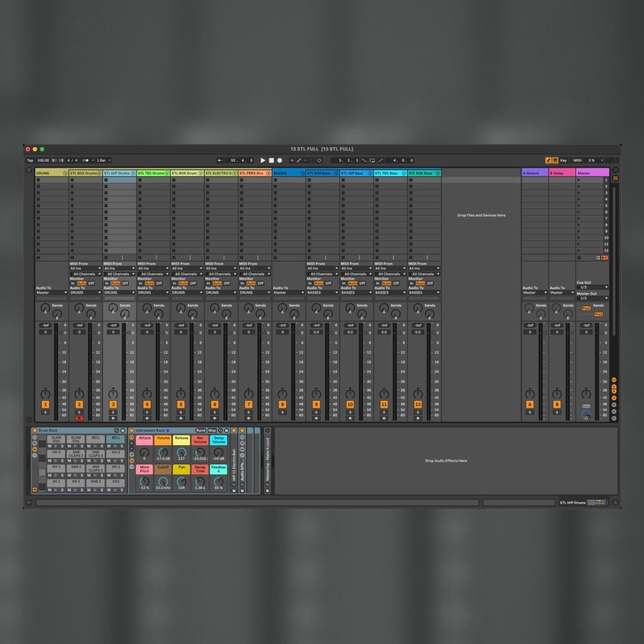Open quantization menu showing 1 Bar
644x644 pixels.
pyautogui.click(x=104, y=160)
